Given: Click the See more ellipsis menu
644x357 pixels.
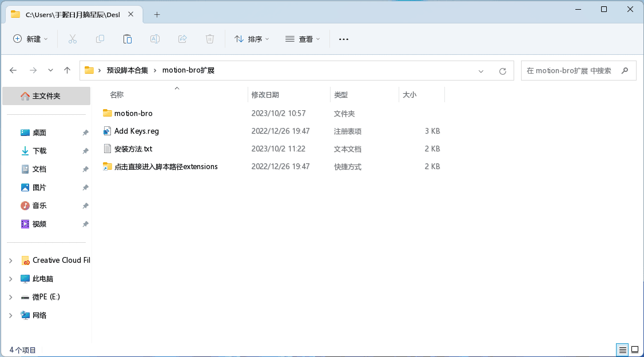Looking at the screenshot, I should [343, 39].
